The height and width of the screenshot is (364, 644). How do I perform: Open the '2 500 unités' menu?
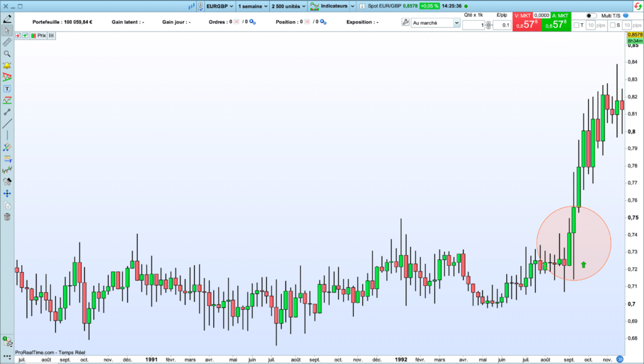pyautogui.click(x=288, y=6)
